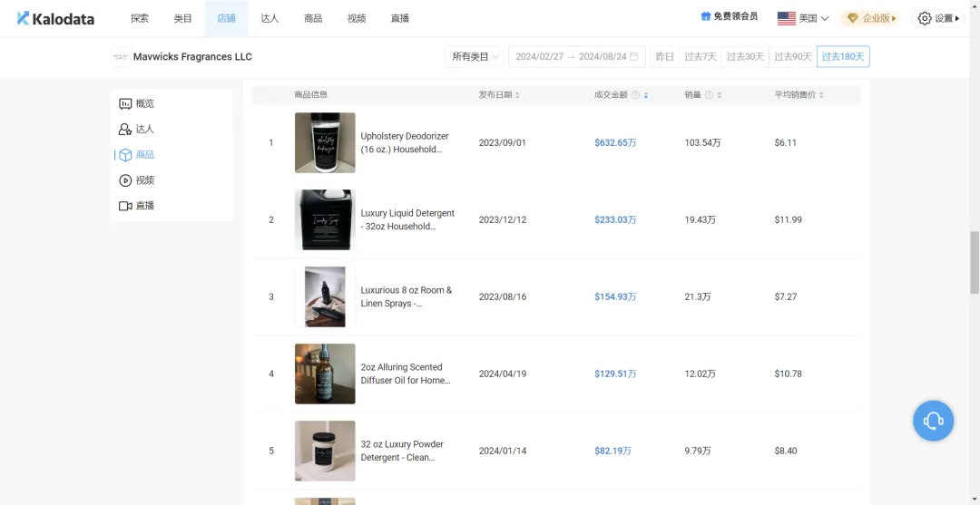Click the calendar icon in date field
The width and height of the screenshot is (980, 505).
click(x=633, y=57)
